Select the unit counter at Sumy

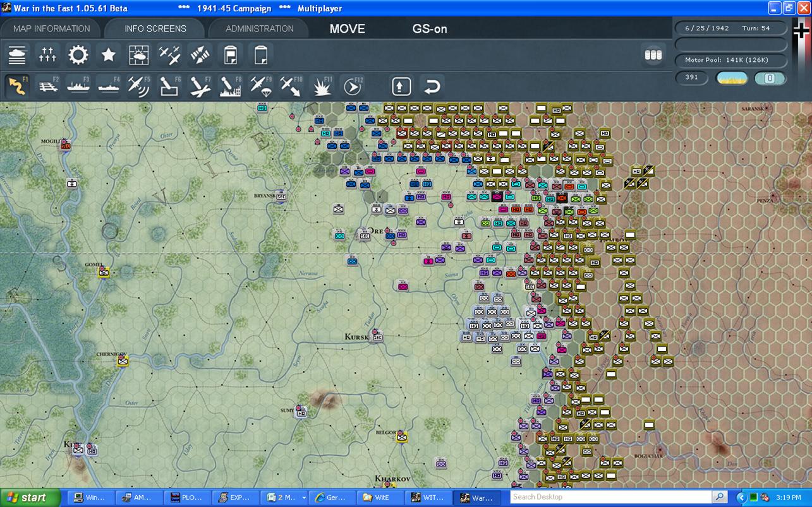[301, 412]
